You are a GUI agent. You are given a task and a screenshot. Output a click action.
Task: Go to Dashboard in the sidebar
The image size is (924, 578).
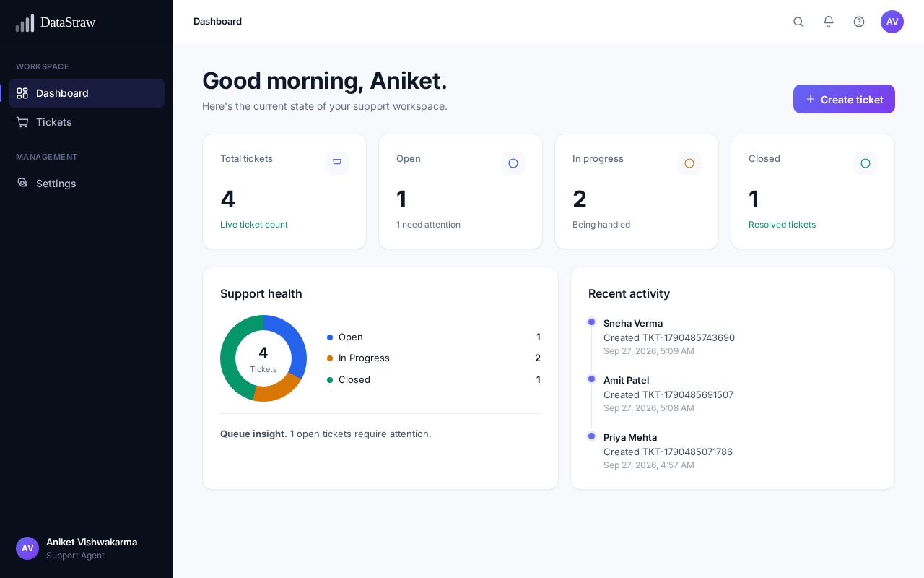coord(87,93)
